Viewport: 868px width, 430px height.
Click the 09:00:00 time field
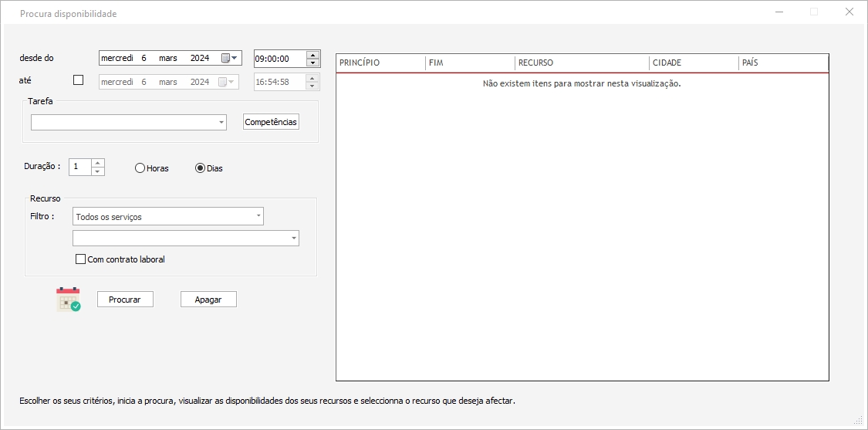coord(279,58)
